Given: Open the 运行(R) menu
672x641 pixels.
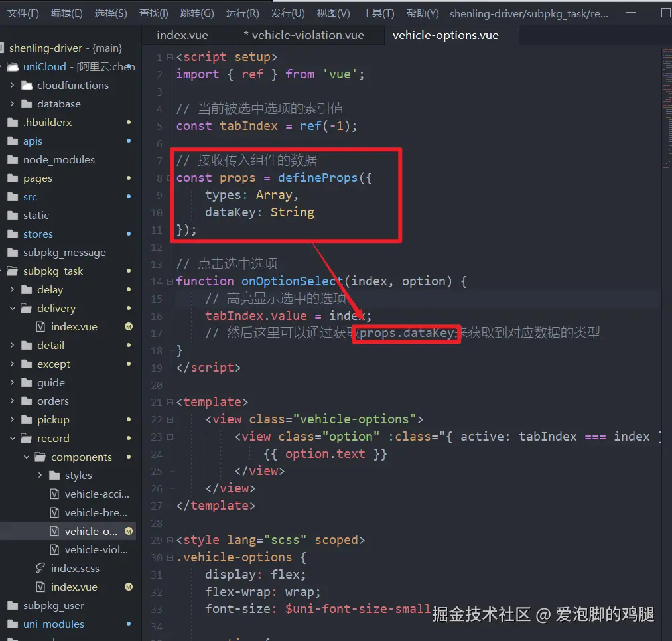Looking at the screenshot, I should click(243, 13).
